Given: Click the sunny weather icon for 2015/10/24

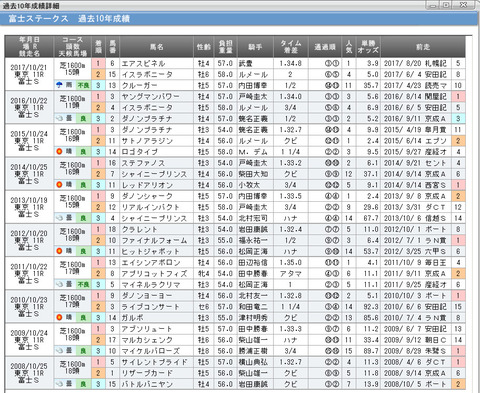Looking at the screenshot, I should (x=59, y=152).
